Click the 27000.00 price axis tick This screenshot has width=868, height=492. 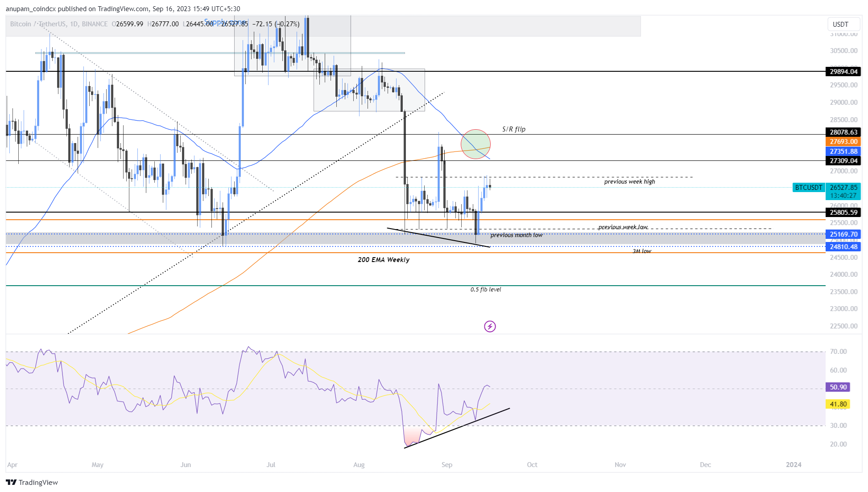point(843,171)
